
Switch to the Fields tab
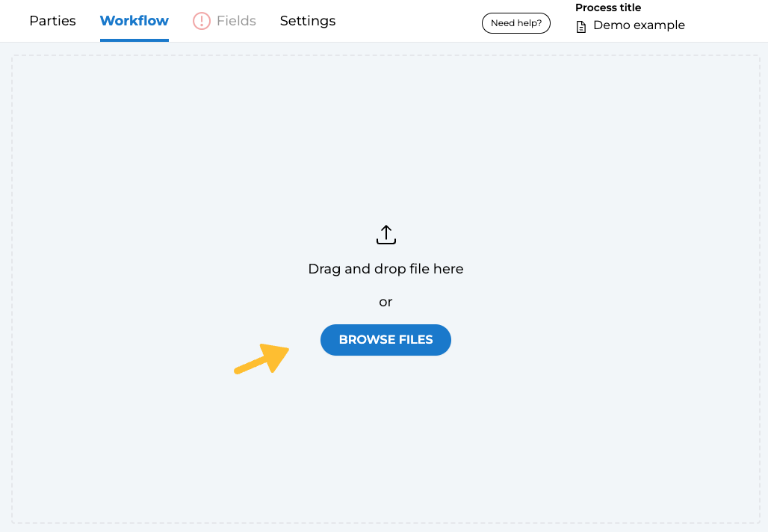(236, 21)
